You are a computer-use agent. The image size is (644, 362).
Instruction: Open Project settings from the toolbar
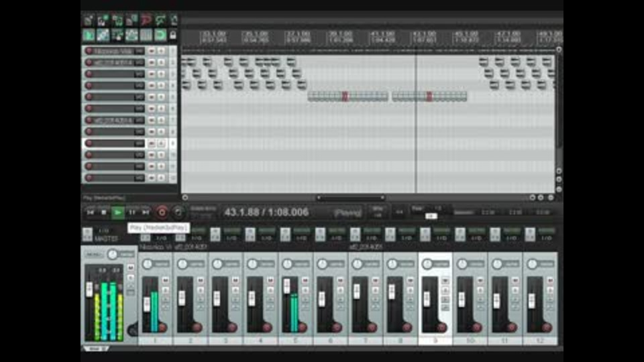pyautogui.click(x=132, y=19)
